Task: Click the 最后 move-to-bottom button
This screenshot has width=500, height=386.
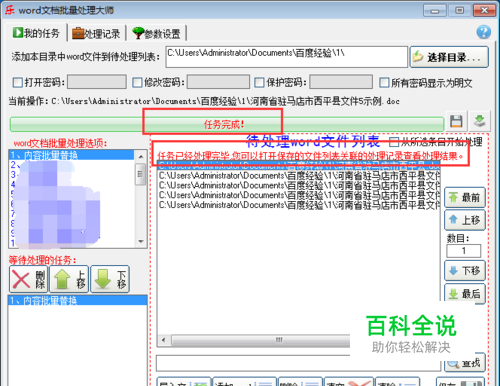Action: coord(465,293)
